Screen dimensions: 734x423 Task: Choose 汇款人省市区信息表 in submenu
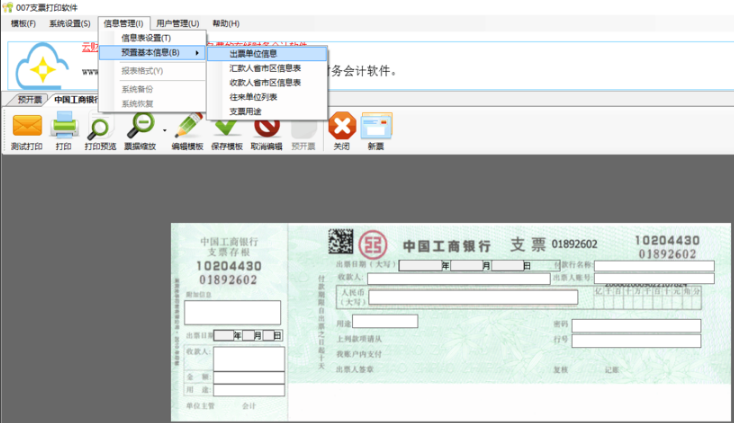267,68
